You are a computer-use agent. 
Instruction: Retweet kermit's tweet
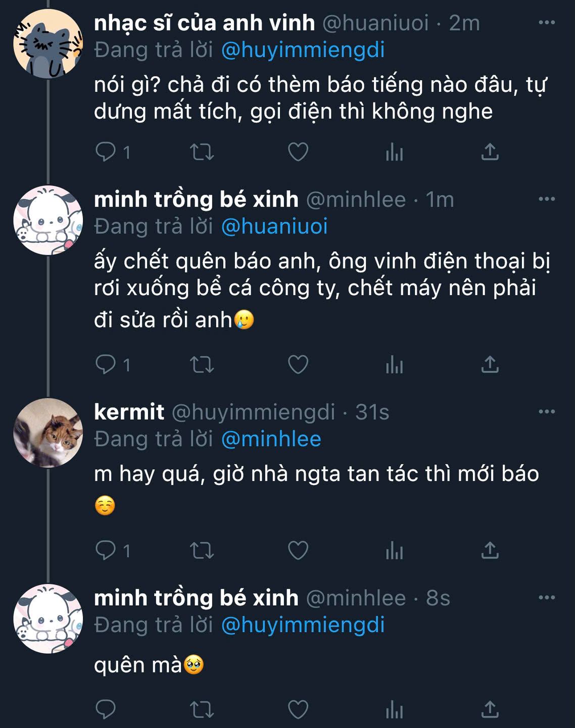click(202, 550)
